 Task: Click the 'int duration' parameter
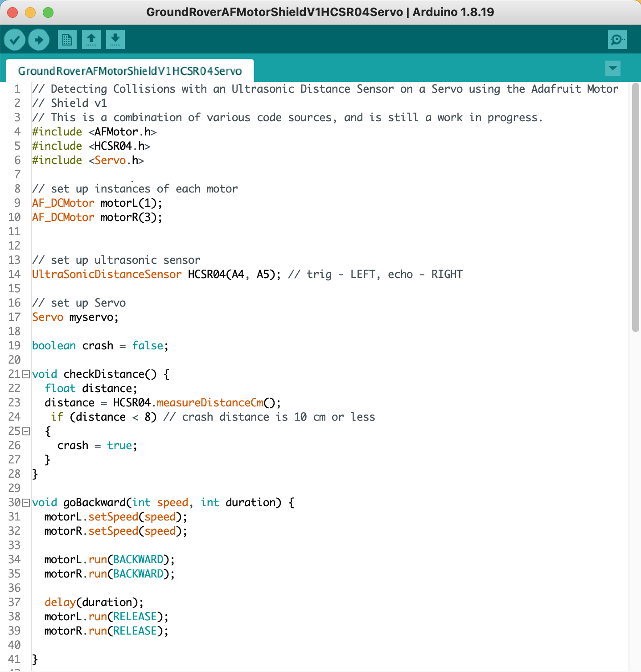238,503
